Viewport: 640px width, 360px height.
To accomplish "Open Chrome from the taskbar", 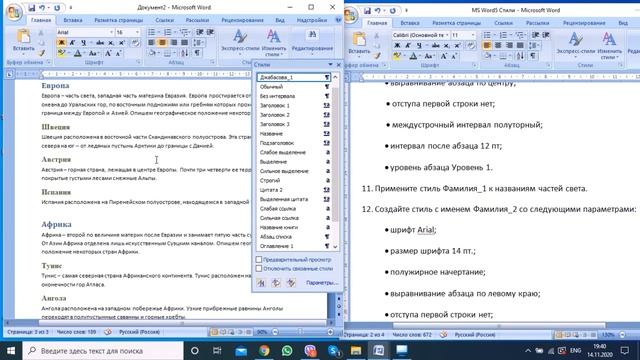I will pyautogui.click(x=264, y=351).
